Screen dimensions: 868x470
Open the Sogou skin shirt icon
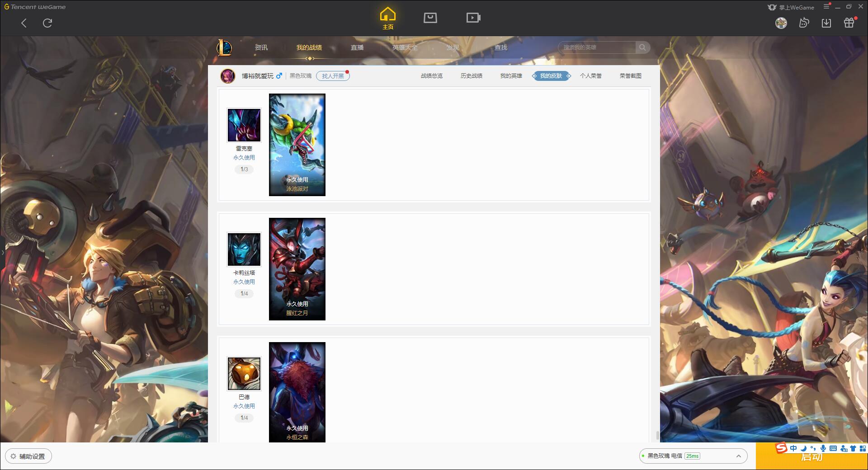[853, 448]
